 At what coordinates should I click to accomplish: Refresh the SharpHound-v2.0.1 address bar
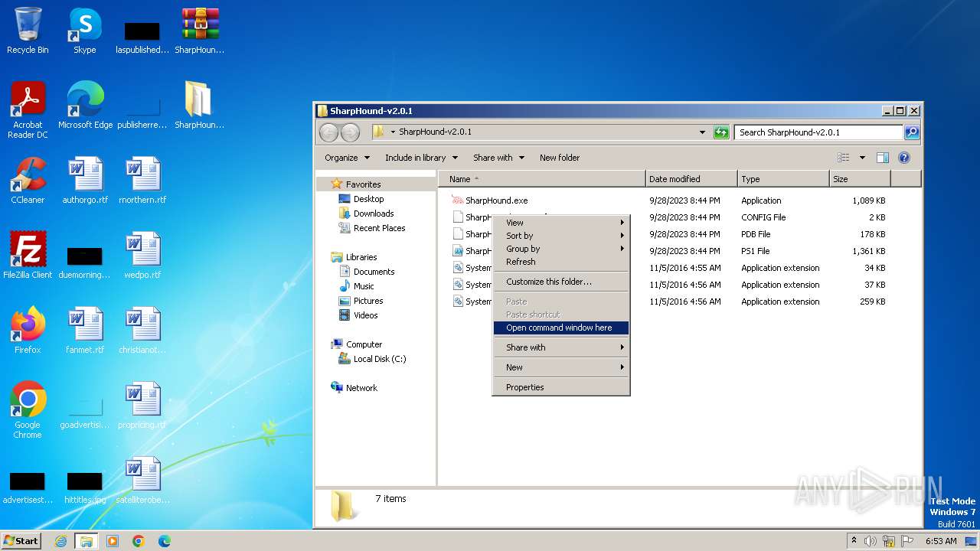[721, 132]
